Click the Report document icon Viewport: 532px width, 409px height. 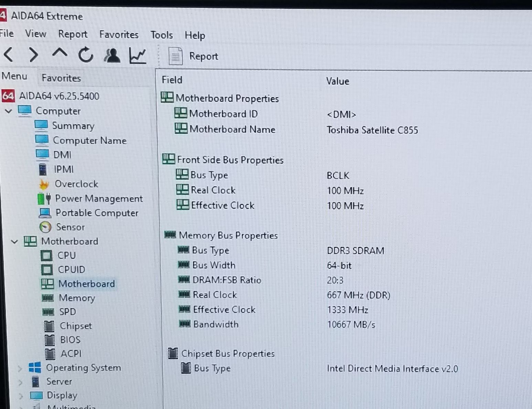coord(175,56)
